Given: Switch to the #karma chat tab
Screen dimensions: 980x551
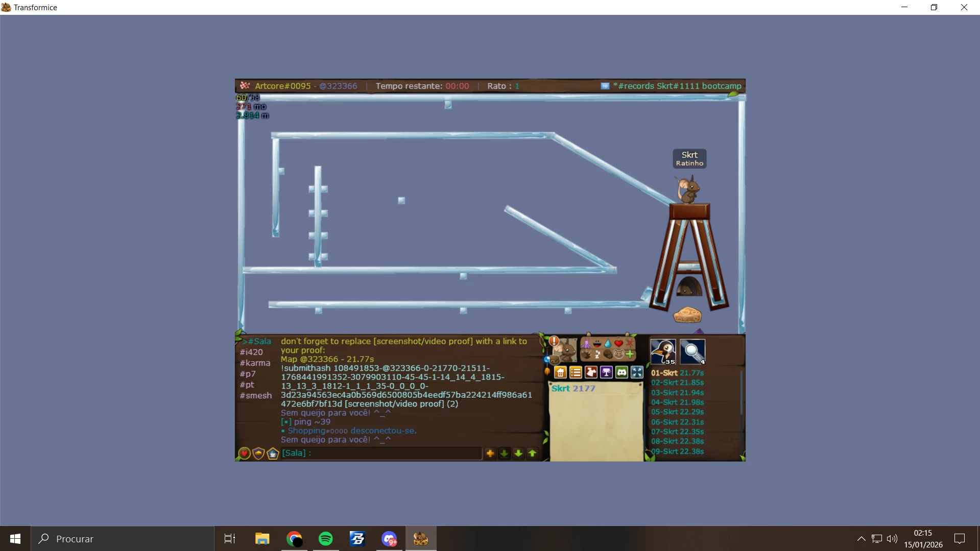Looking at the screenshot, I should 255,363.
